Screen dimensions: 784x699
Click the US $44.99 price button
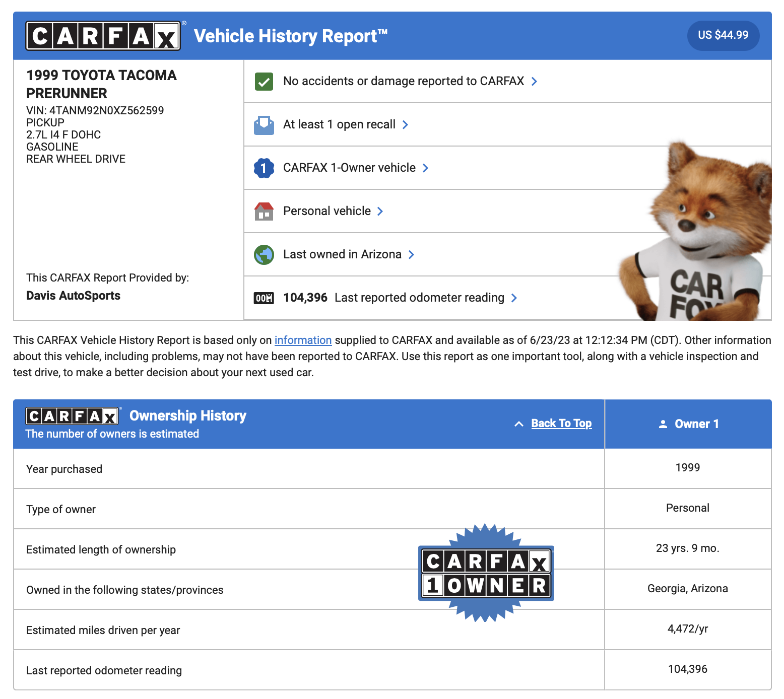pyautogui.click(x=723, y=35)
